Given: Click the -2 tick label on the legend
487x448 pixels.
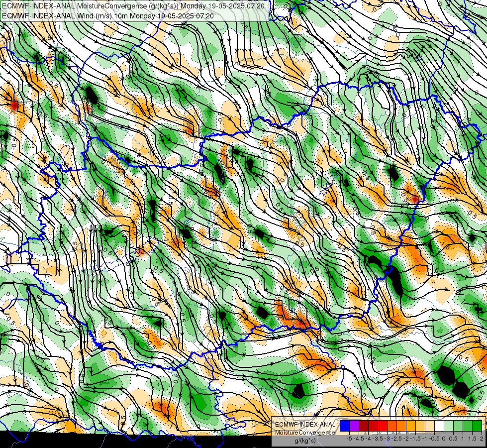Looking at the screenshot, I should [406, 439].
